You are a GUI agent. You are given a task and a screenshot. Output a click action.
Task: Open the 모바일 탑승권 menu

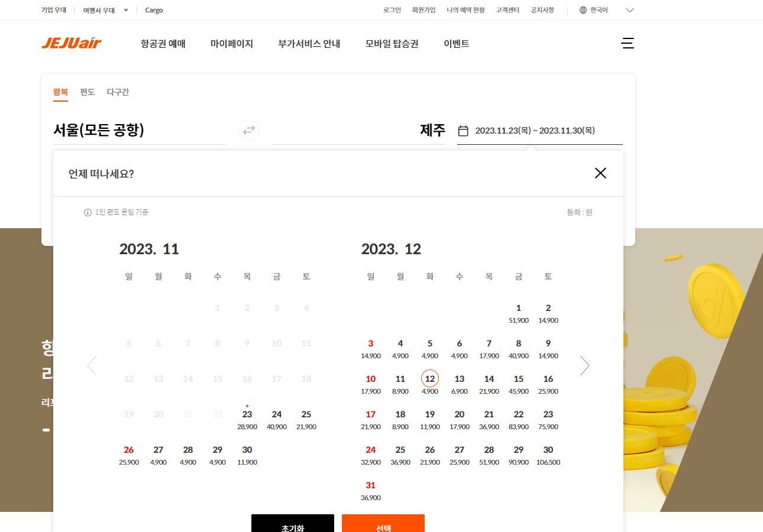[392, 44]
